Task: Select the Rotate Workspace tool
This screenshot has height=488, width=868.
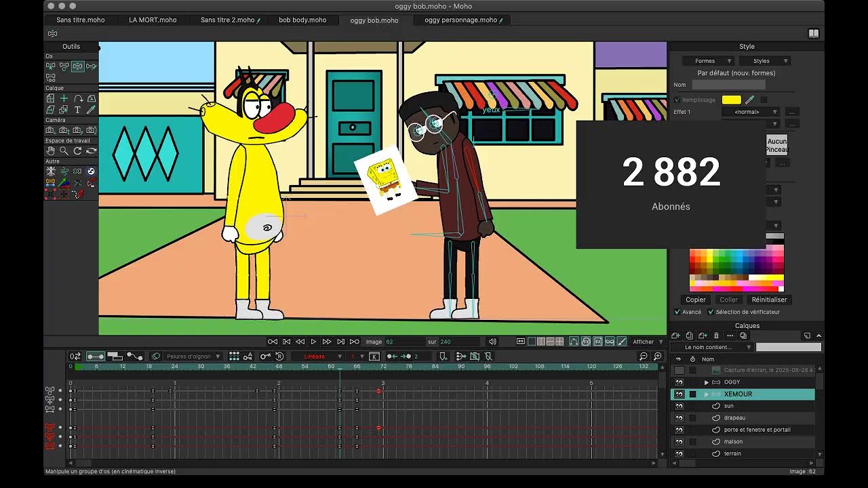Action: tap(77, 150)
